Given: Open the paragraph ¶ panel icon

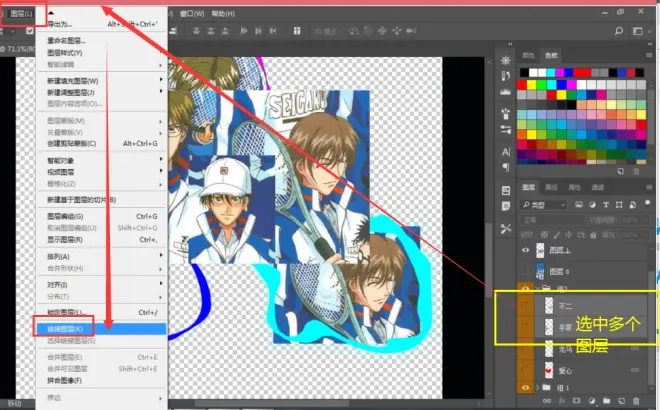Looking at the screenshot, I should tap(506, 168).
